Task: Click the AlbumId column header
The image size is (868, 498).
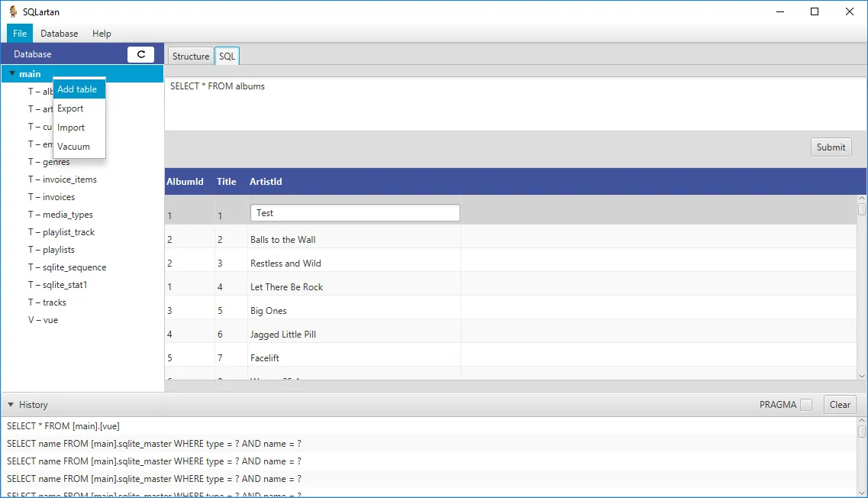Action: (185, 182)
